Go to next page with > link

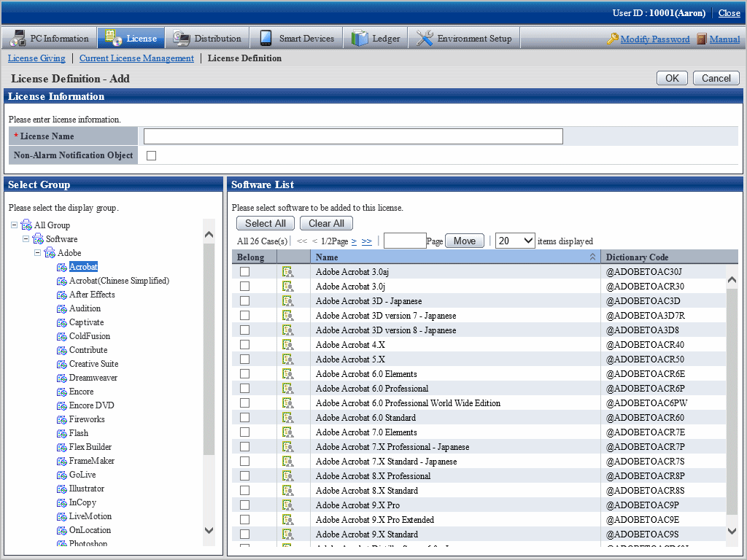coord(354,241)
